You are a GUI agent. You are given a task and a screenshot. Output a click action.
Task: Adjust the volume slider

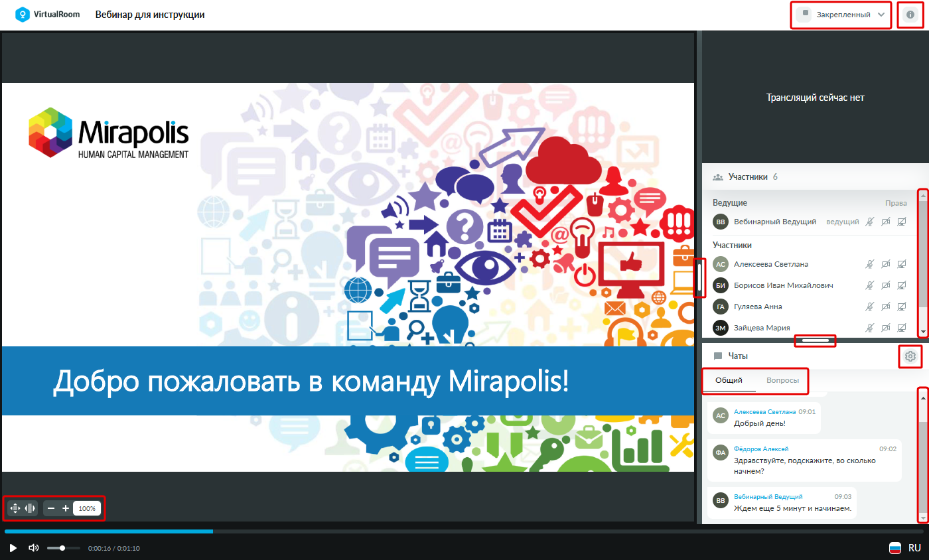(63, 548)
